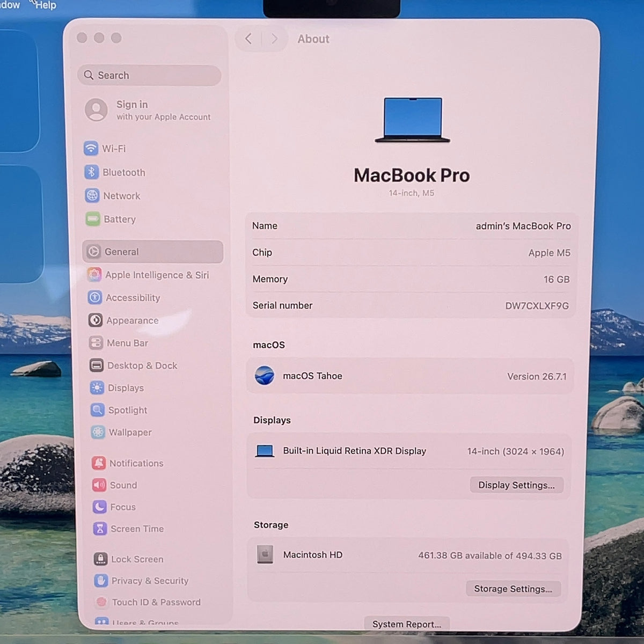This screenshot has height=644, width=644.
Task: Open the Lock Screen icon
Action: pos(101,559)
